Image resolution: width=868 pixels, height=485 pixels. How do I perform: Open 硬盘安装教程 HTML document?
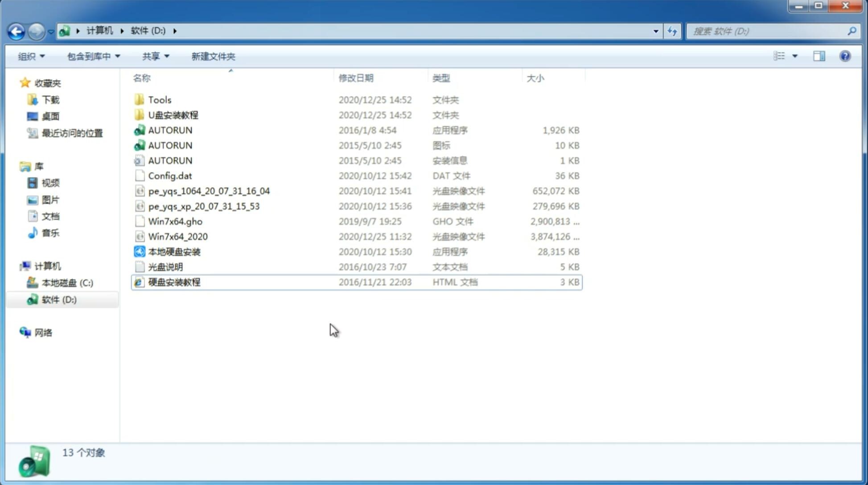[173, 282]
